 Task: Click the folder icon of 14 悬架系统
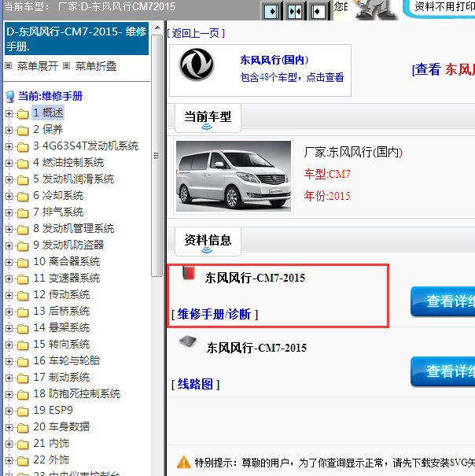(23, 329)
